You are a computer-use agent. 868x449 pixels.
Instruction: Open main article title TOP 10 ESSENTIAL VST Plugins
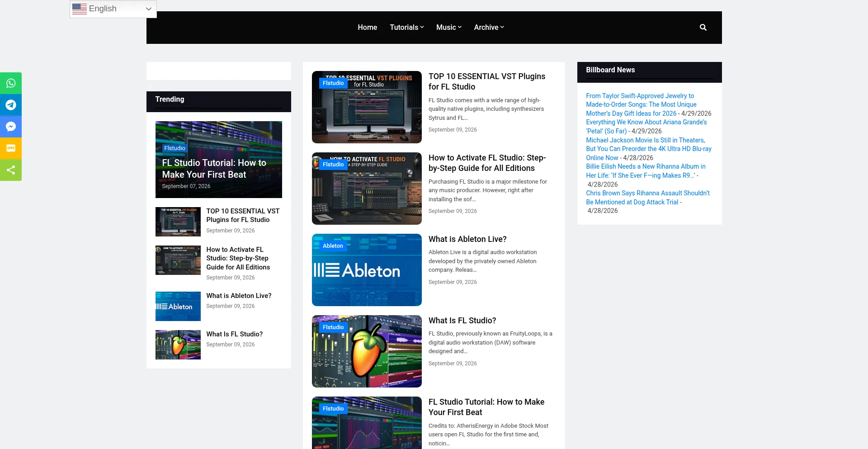[487, 81]
